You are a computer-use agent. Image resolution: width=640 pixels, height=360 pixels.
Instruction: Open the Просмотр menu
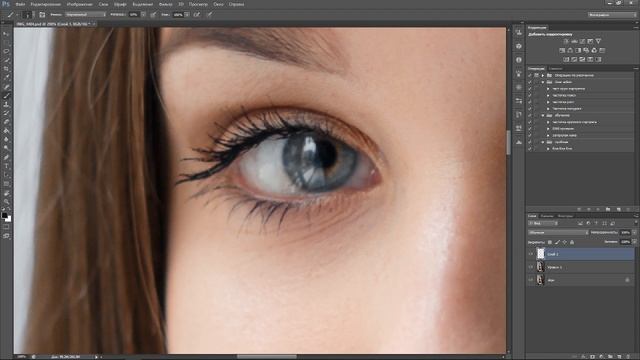198,4
